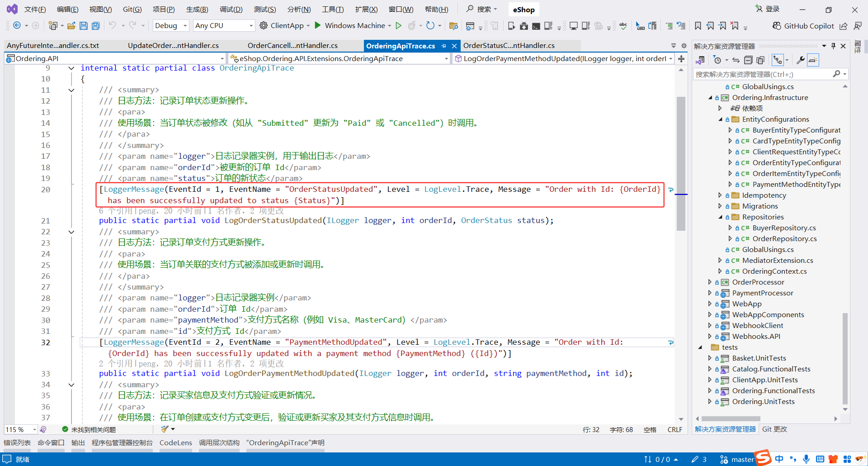Open properties with the wrench icon
Image resolution: width=868 pixels, height=466 pixels.
800,60
